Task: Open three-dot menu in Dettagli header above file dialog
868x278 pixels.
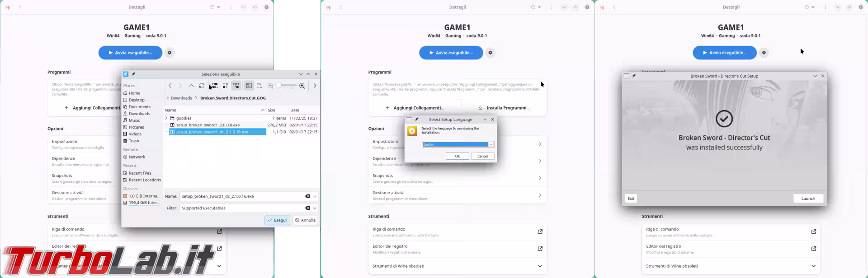Action: click(231, 7)
